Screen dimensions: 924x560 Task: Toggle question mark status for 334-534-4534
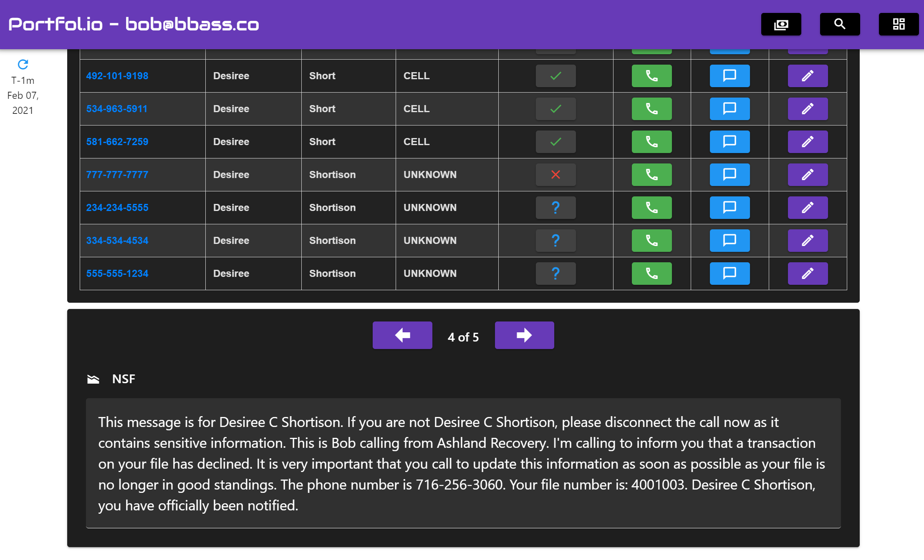(x=555, y=241)
